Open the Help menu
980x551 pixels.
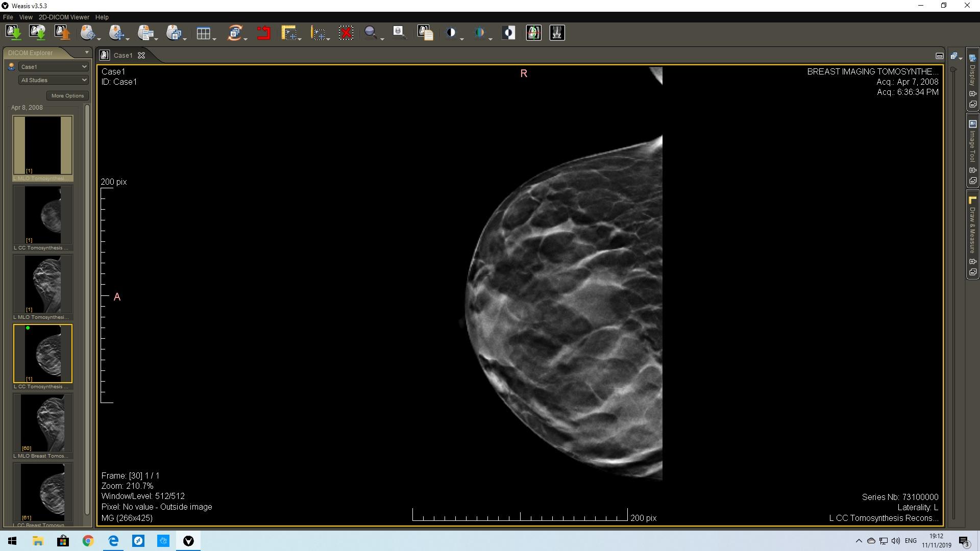102,17
